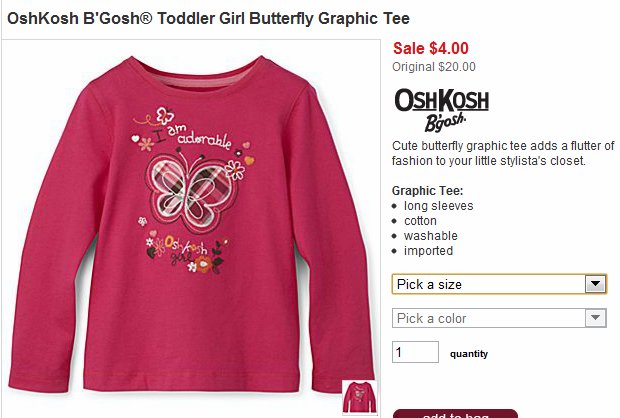This screenshot has height=418, width=620.
Task: Click the 'I am adorable' shirt text
Action: 192,135
